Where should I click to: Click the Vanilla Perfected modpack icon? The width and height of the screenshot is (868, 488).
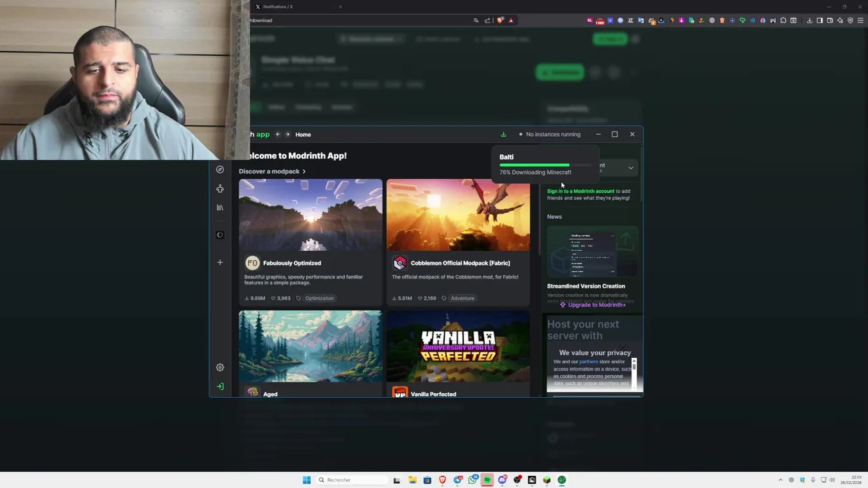point(399,393)
